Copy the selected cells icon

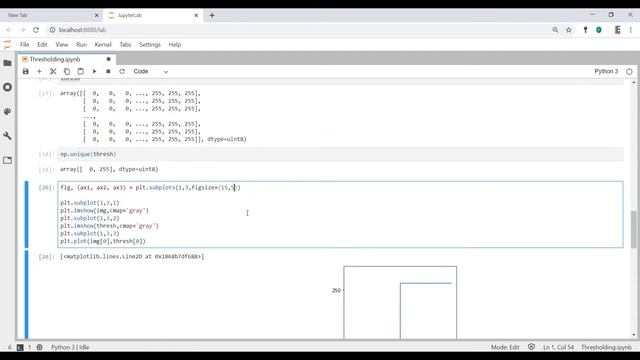[x=67, y=71]
